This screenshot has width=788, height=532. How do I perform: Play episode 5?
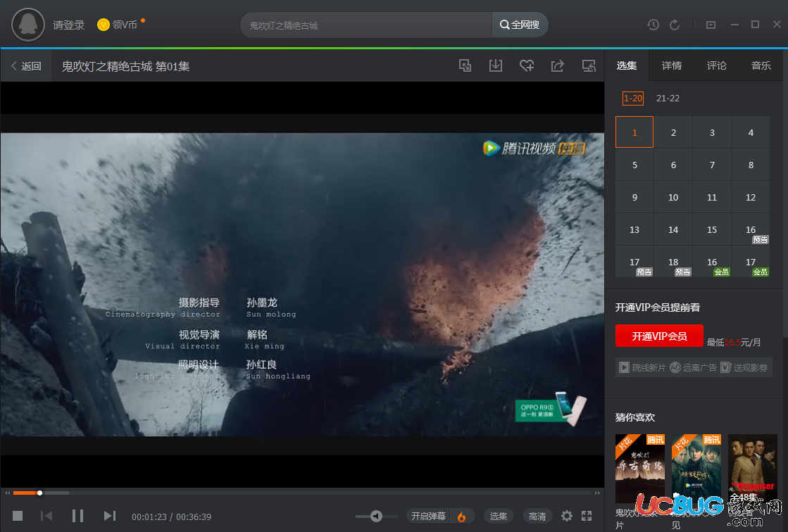pyautogui.click(x=634, y=165)
